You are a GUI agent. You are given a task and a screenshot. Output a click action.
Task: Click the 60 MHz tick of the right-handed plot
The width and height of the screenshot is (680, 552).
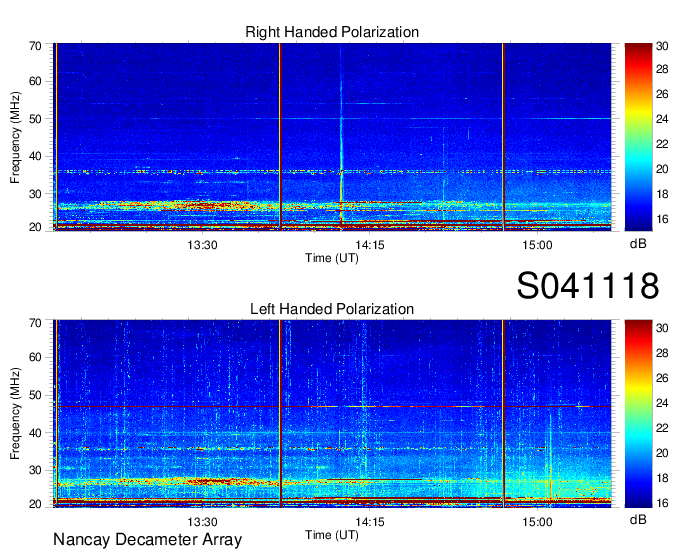tap(35, 81)
